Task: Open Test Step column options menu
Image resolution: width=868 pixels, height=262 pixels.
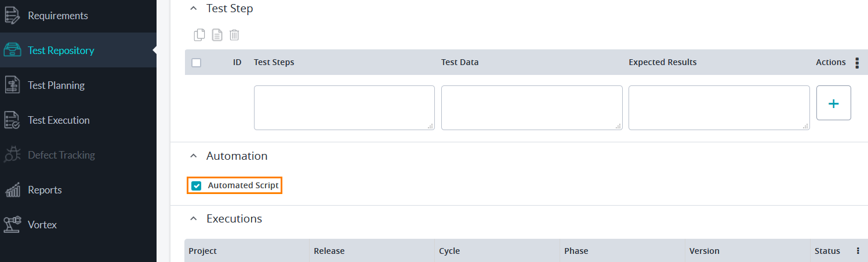Action: [858, 63]
